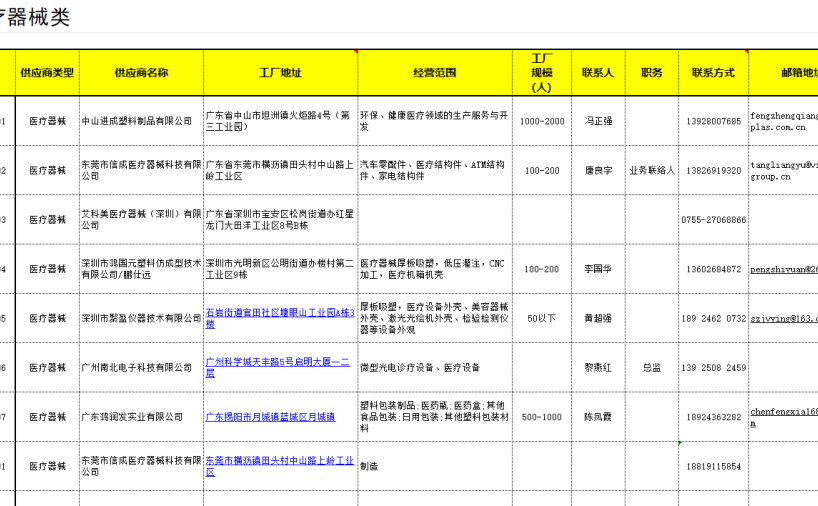Click the pengzhiyuan email link
The image size is (818, 506).
tap(783, 269)
